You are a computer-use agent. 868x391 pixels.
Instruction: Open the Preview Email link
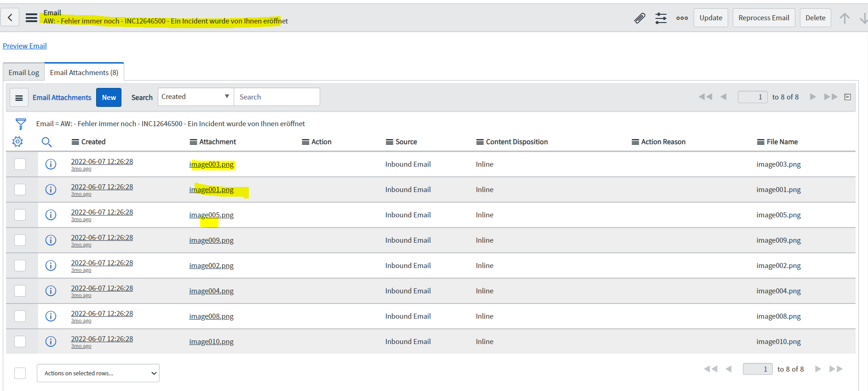[25, 46]
